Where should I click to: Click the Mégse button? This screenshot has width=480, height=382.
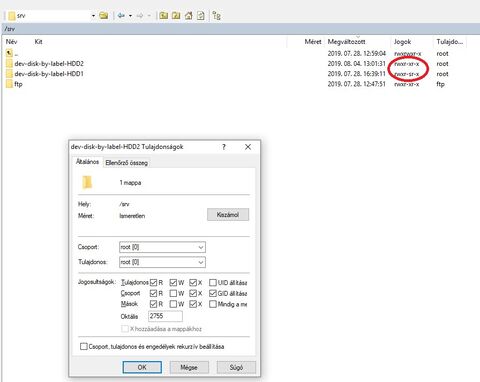pyautogui.click(x=189, y=367)
